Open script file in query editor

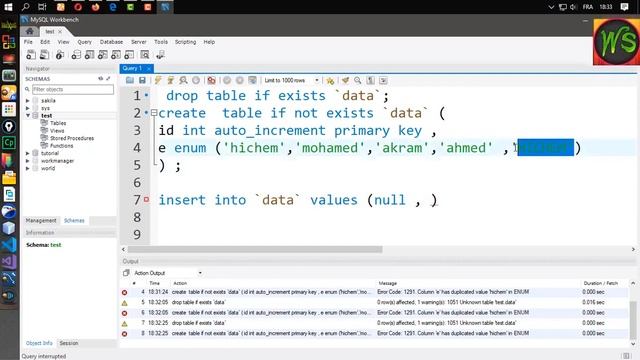(130, 80)
